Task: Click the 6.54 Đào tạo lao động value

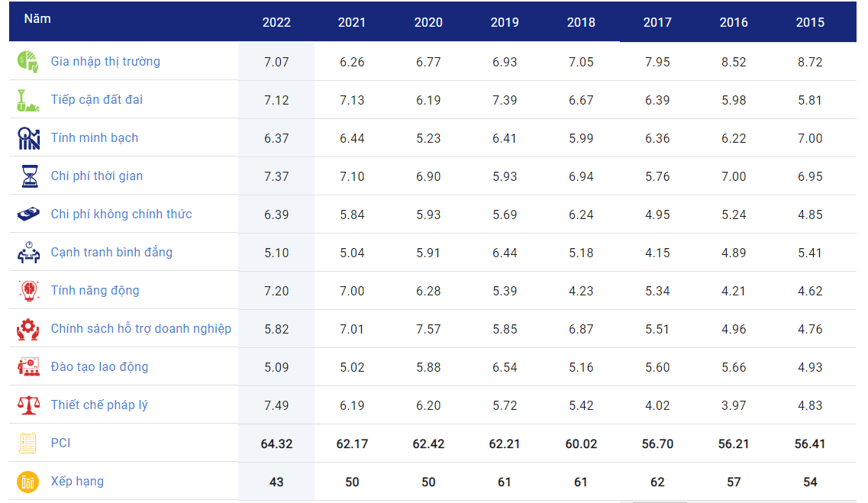Action: coord(505,367)
